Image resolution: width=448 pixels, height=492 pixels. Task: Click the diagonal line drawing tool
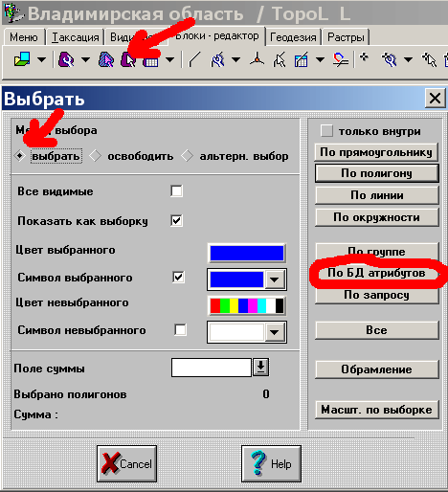[194, 59]
